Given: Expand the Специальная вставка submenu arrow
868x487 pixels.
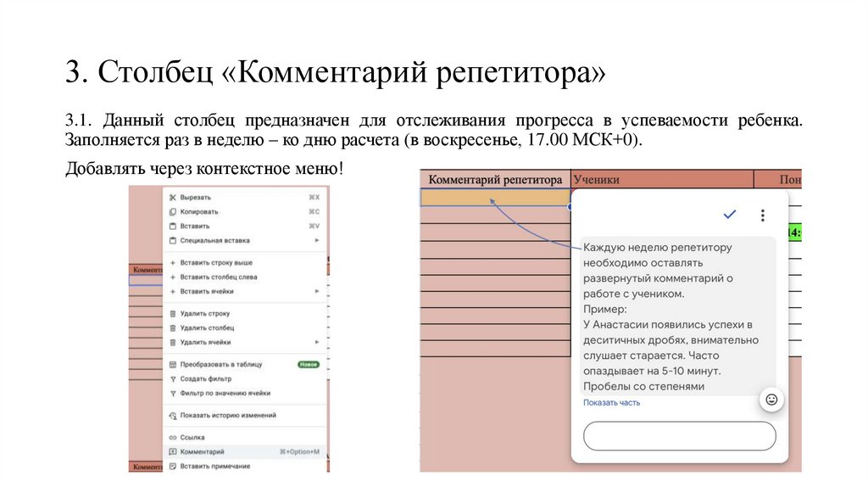Looking at the screenshot, I should tap(317, 240).
